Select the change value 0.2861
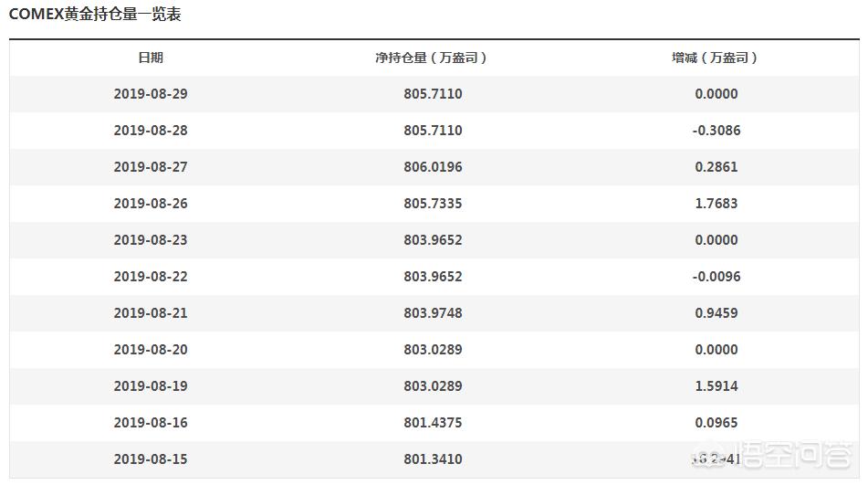This screenshot has height=485, width=868. (x=716, y=166)
